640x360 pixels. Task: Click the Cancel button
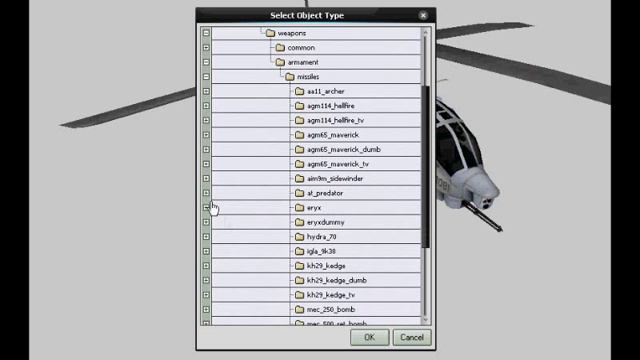coord(412,338)
